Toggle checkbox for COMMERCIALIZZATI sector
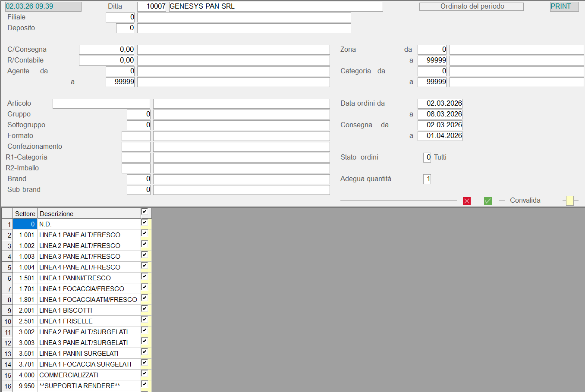The image size is (585, 392). (145, 373)
